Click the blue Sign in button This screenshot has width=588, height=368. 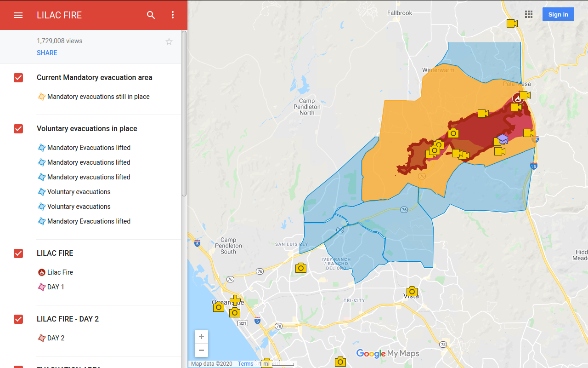click(x=558, y=14)
